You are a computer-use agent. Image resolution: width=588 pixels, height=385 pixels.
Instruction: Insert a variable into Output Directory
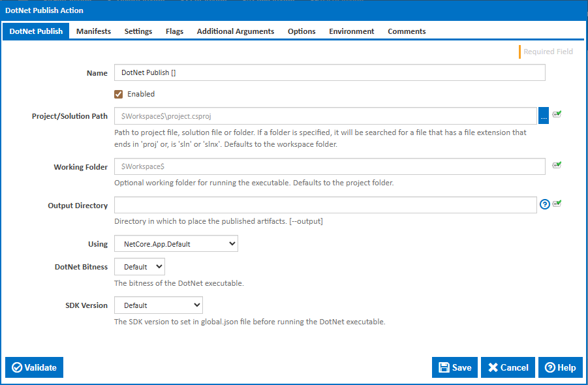556,204
